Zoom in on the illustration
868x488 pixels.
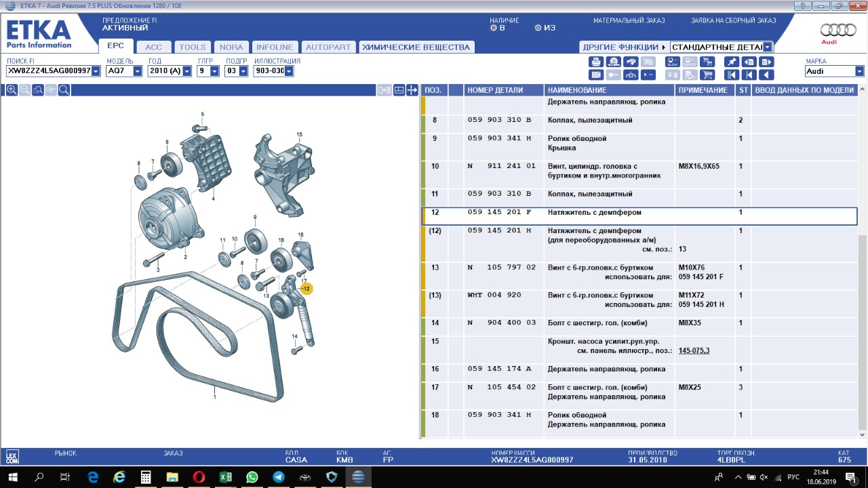(12, 89)
